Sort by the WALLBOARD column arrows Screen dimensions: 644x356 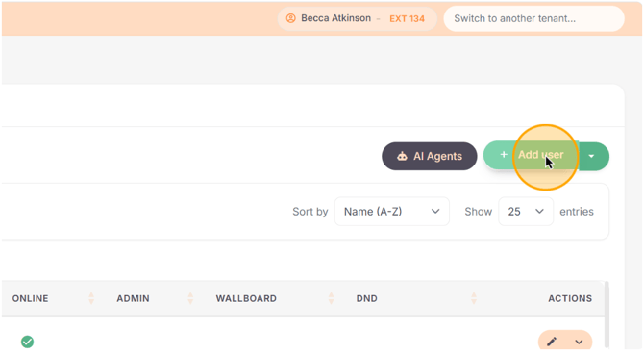[x=331, y=298]
